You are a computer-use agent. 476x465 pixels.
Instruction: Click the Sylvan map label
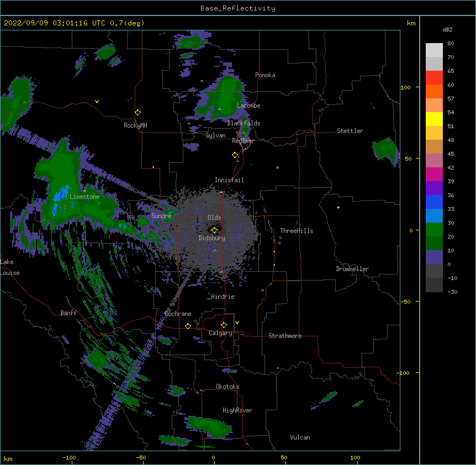pos(215,135)
